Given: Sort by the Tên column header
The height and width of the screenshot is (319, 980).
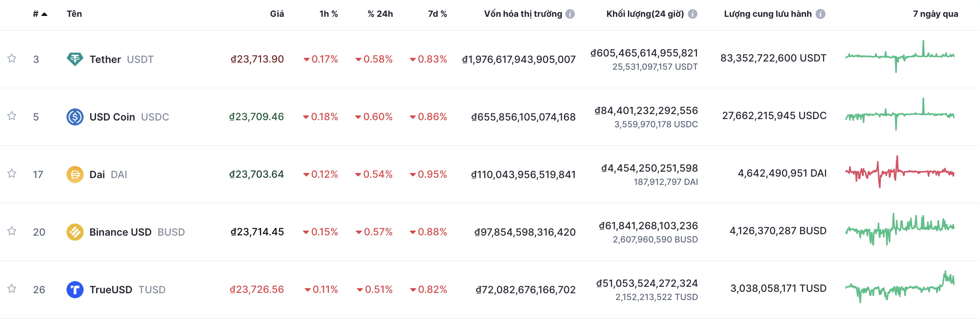Looking at the screenshot, I should click(x=74, y=14).
